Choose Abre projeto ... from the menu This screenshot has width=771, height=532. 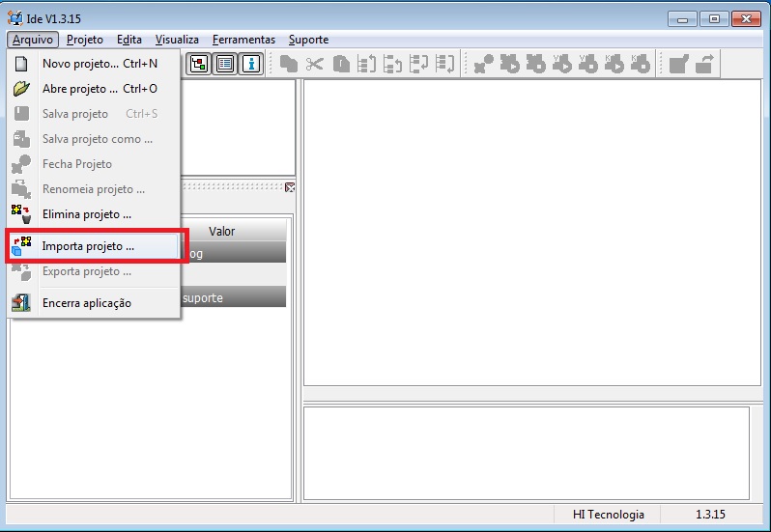(x=94, y=89)
